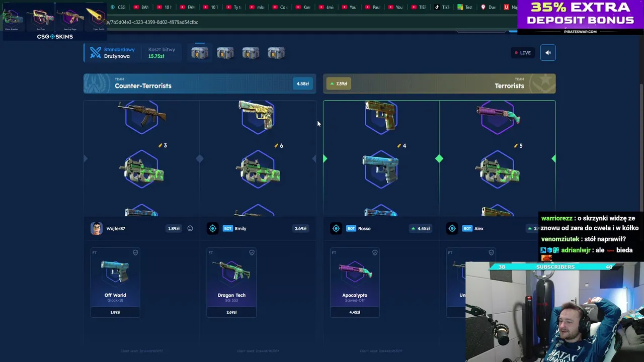Image resolution: width=644 pixels, height=362 pixels.
Task: Click the purple Sawed-Off skin in Alex's reel
Action: (498, 116)
